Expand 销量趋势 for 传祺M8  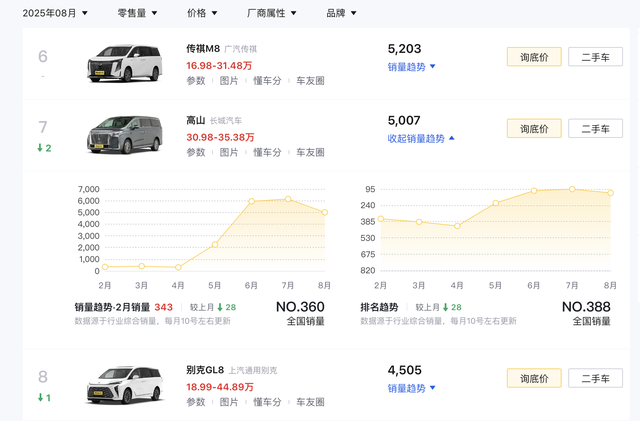(x=411, y=67)
